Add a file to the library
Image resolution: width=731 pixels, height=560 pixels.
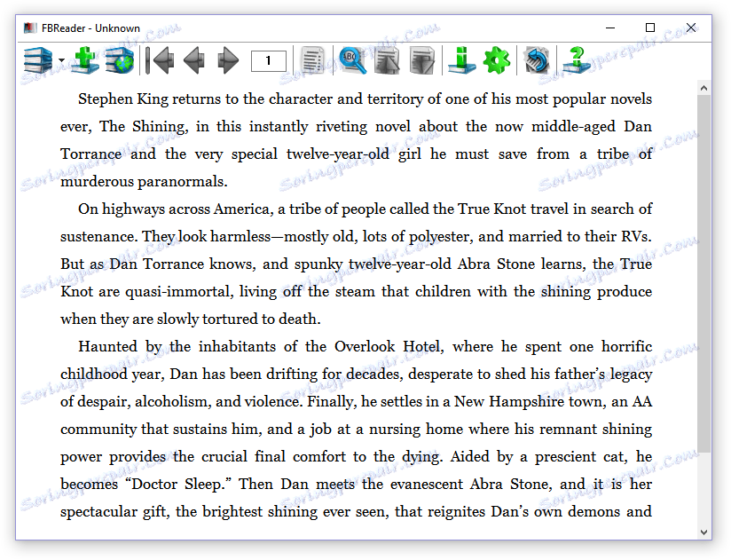[85, 60]
